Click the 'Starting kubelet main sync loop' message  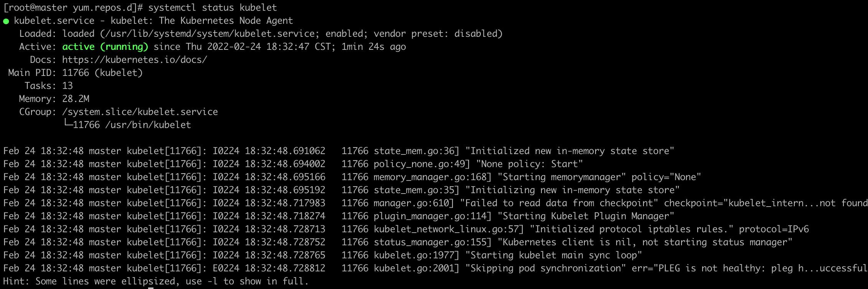[x=553, y=255]
